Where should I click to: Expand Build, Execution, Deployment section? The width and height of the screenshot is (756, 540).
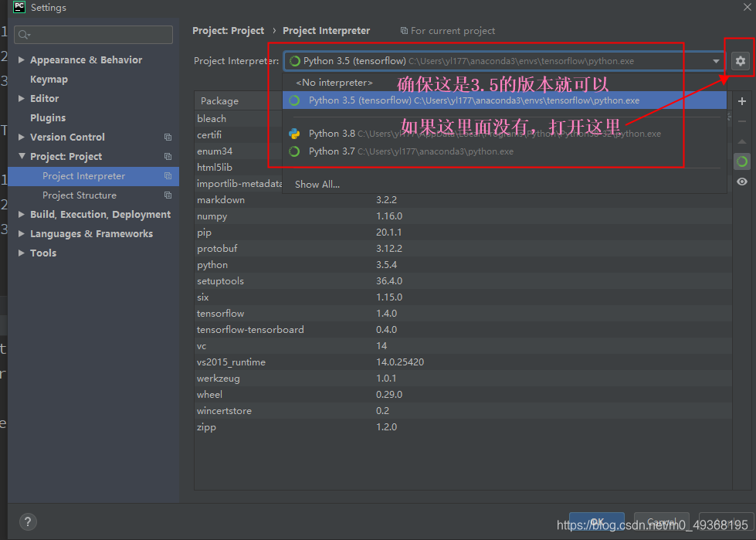(21, 214)
